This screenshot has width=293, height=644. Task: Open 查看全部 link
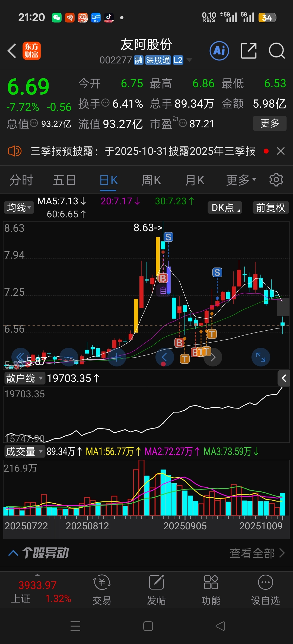257,553
